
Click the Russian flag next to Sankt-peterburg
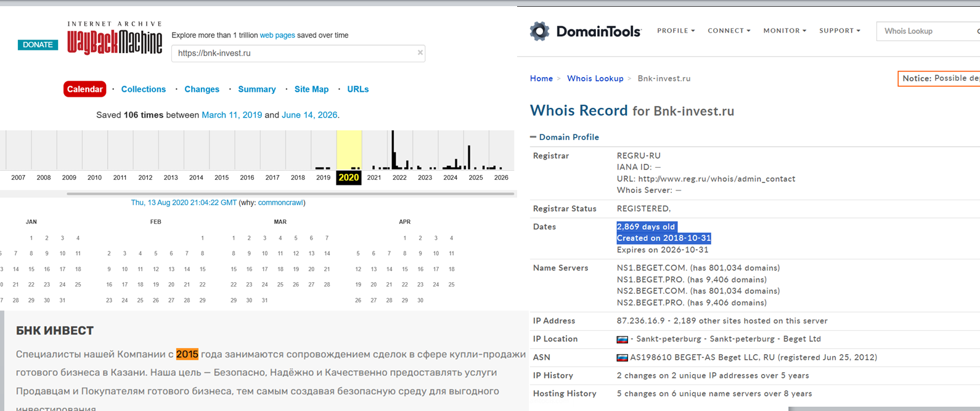tap(623, 339)
